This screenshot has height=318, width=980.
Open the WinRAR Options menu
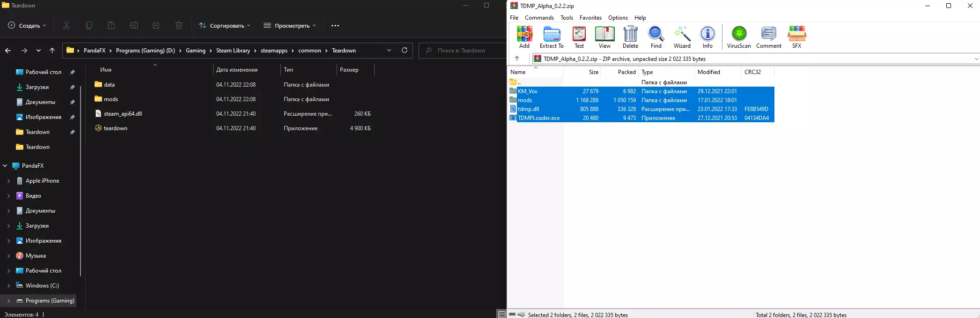618,17
